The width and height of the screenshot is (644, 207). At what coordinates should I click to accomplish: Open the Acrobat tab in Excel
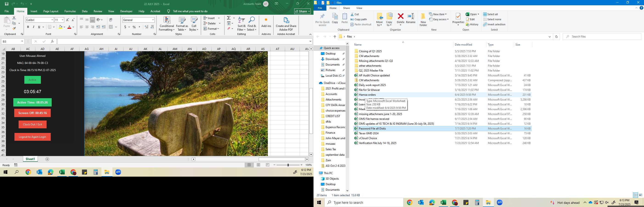(x=155, y=11)
